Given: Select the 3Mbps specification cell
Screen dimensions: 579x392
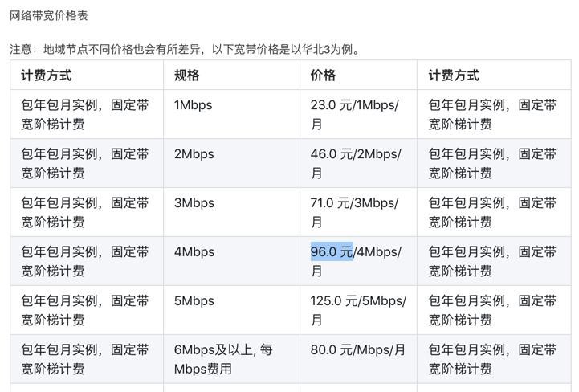Looking at the screenshot, I should pyautogui.click(x=231, y=212).
